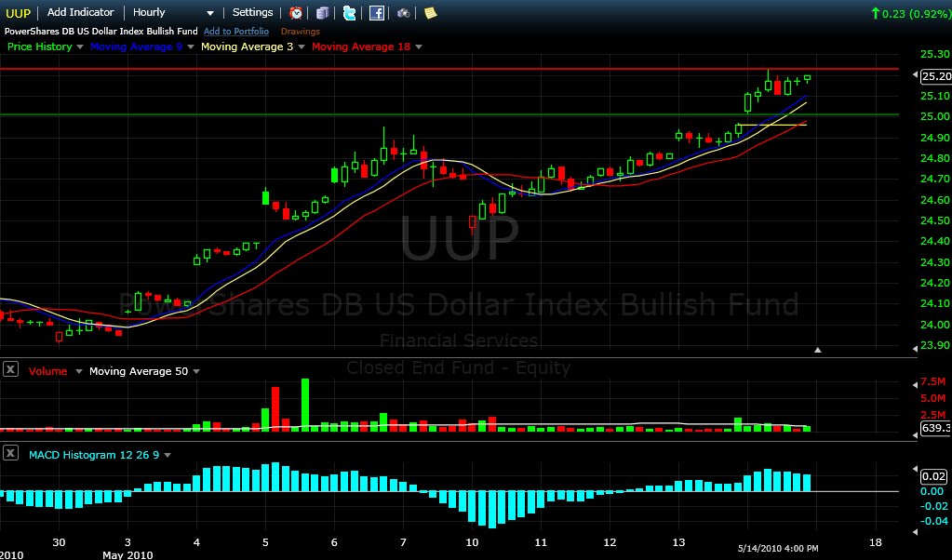Select the MACD Histogram 12 26 9 label
This screenshot has height=560, width=952.
(93, 455)
